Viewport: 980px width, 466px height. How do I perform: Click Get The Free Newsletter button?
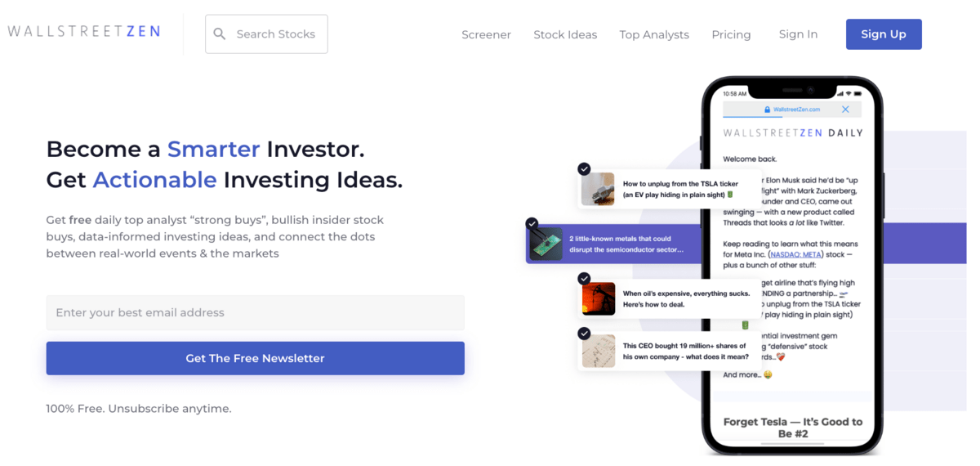coord(256,358)
